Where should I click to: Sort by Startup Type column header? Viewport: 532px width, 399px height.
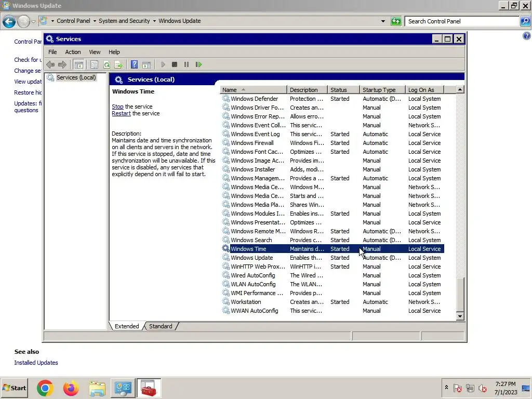coord(382,90)
